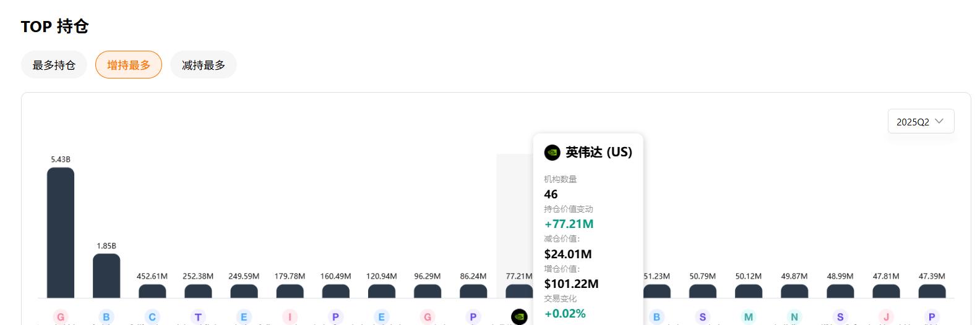Click the TOP 持仓 heading
980x325 pixels.
[54, 26]
